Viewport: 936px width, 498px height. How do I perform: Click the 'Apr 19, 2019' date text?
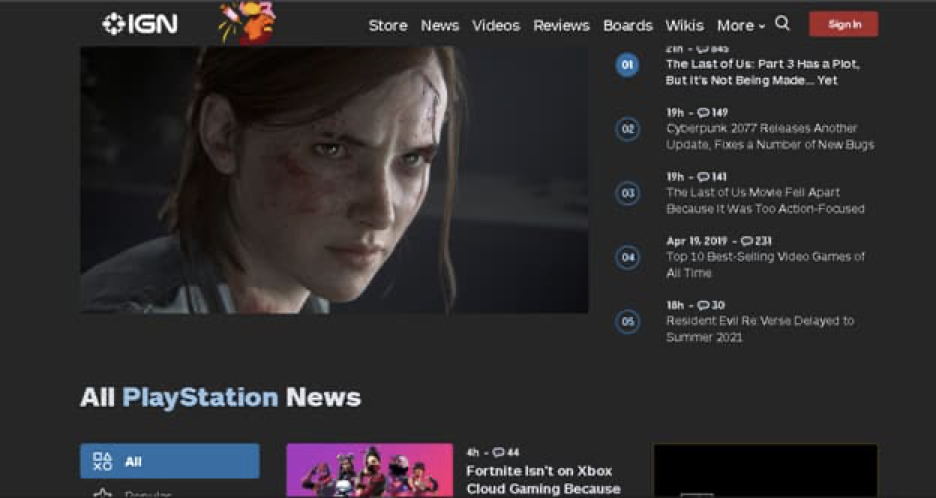(x=697, y=241)
